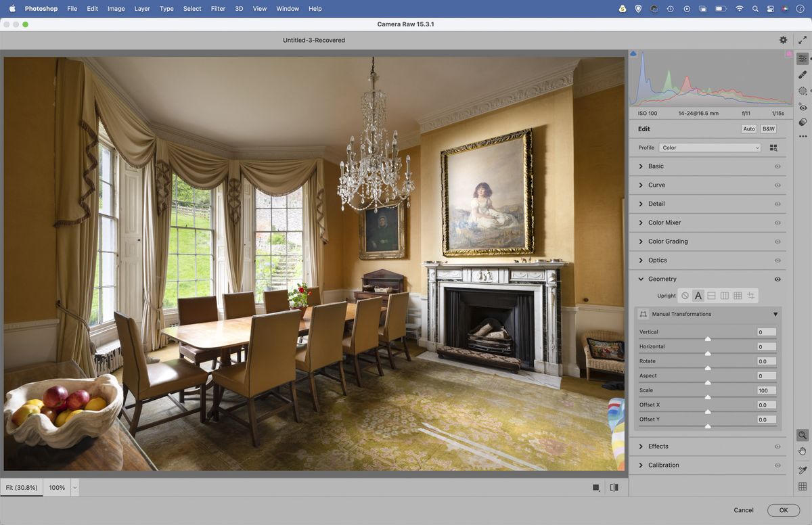812x525 pixels.
Task: Confirm edits with OK button
Action: tap(784, 510)
